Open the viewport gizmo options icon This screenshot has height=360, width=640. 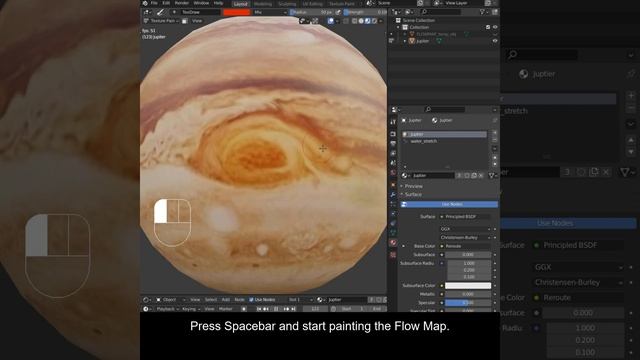[x=303, y=21]
